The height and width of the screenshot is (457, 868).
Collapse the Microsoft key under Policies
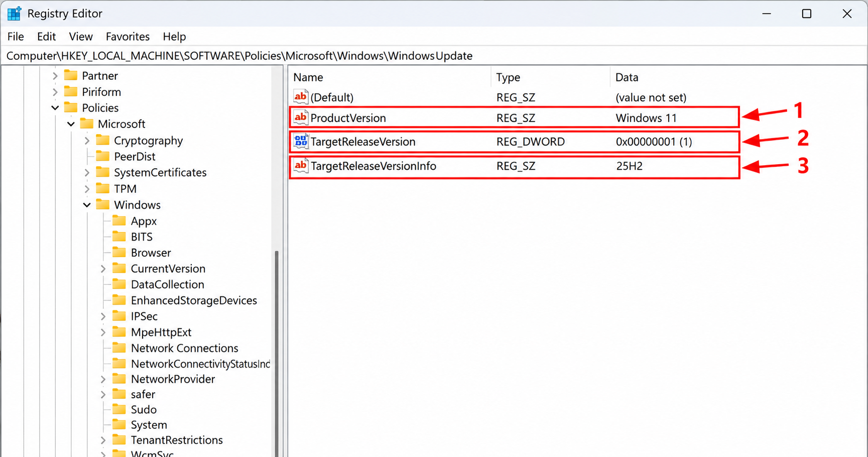click(71, 124)
